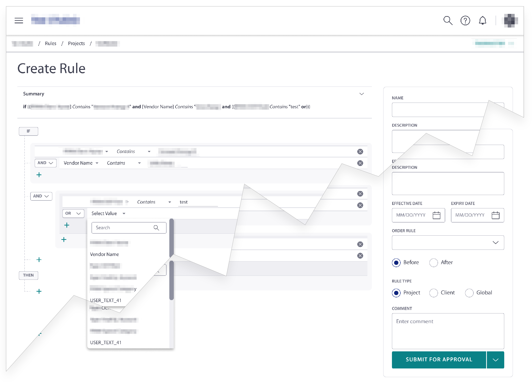This screenshot has height=392, width=532.
Task: Select the After order option
Action: [433, 262]
